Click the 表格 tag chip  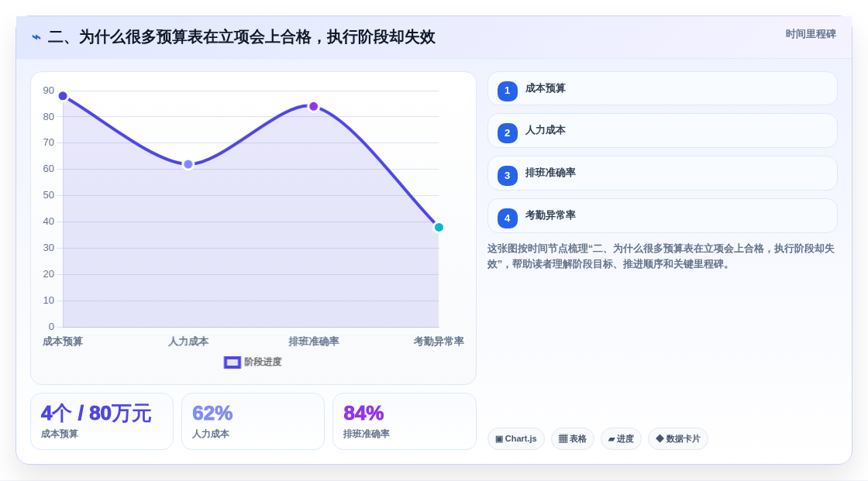click(573, 439)
